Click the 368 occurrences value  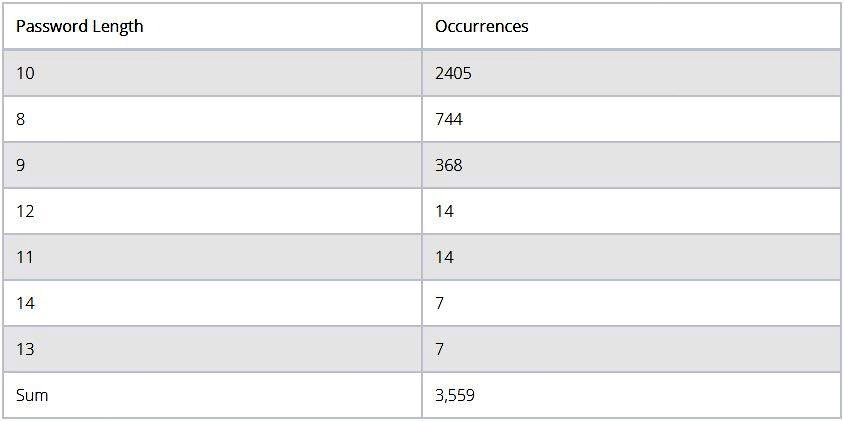coord(448,165)
